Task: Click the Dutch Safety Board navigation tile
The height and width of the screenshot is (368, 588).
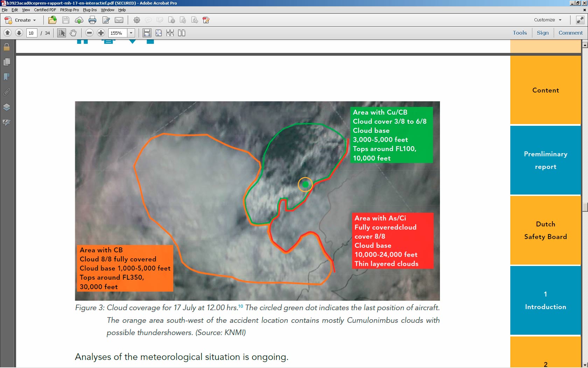Action: pos(545,230)
